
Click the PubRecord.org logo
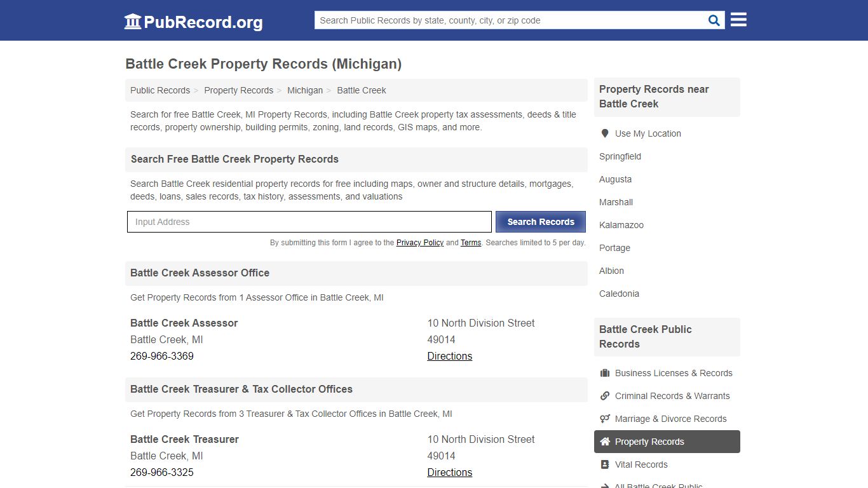pos(193,22)
